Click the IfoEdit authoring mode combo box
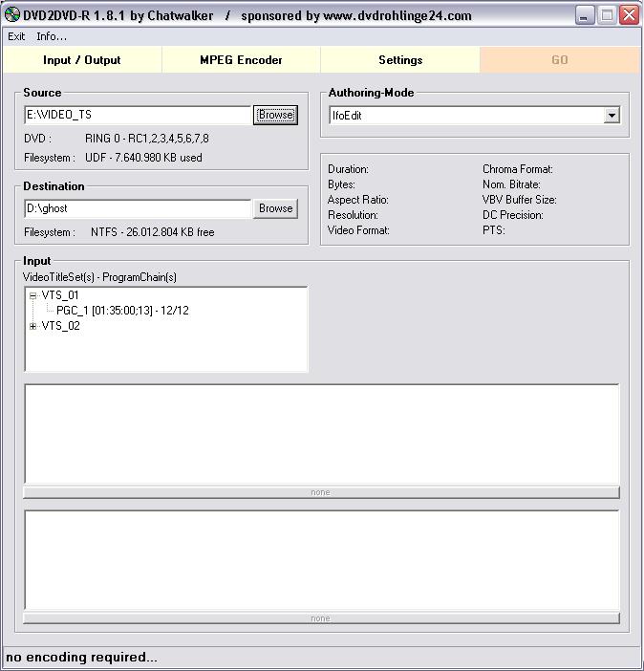The image size is (644, 671). coord(474,116)
